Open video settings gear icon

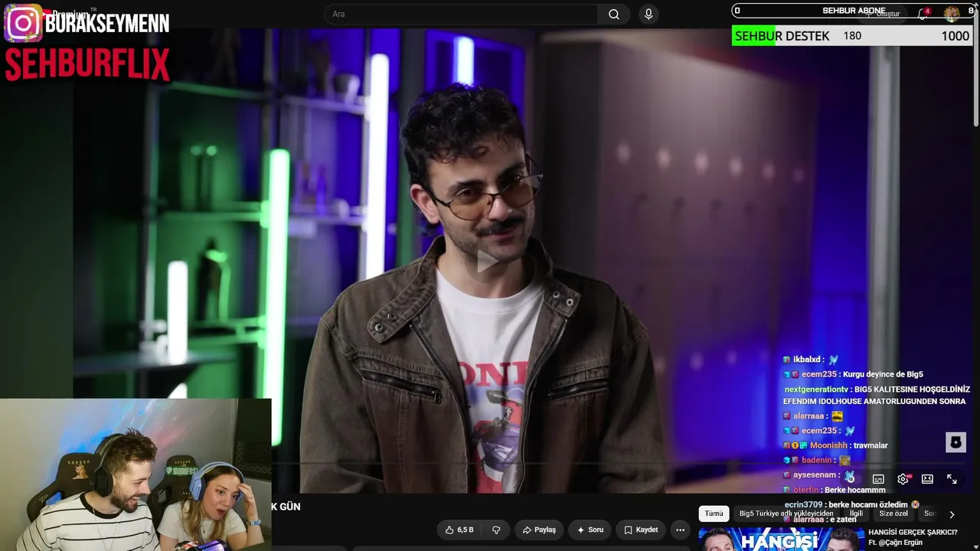click(x=903, y=479)
